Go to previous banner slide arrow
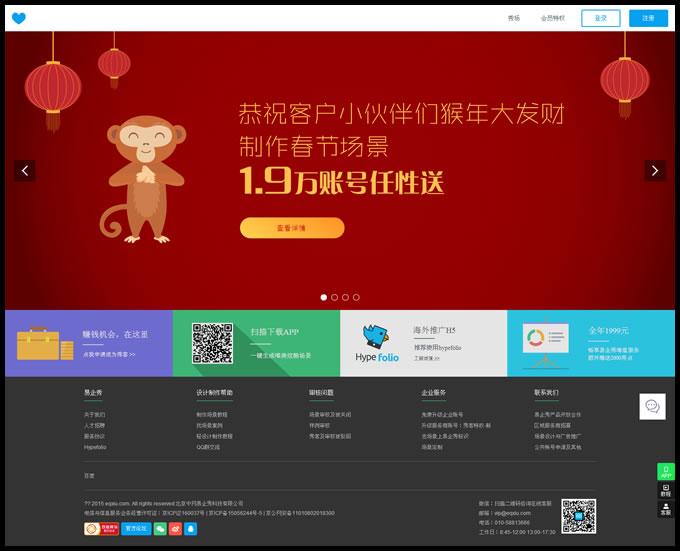 point(25,171)
